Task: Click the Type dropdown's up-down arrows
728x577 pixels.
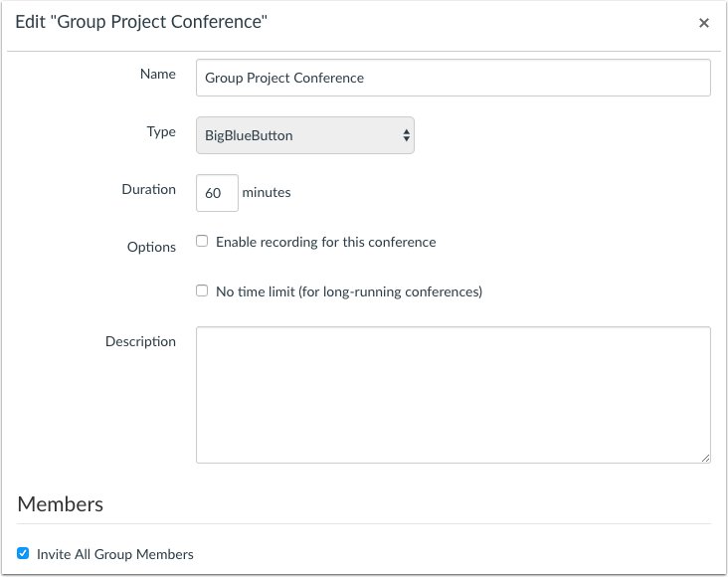Action: pyautogui.click(x=406, y=135)
